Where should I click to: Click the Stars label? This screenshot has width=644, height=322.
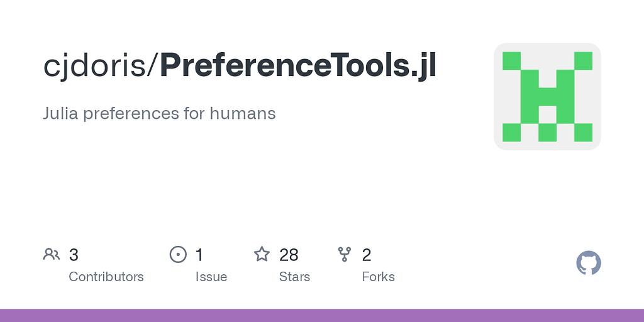pos(294,277)
